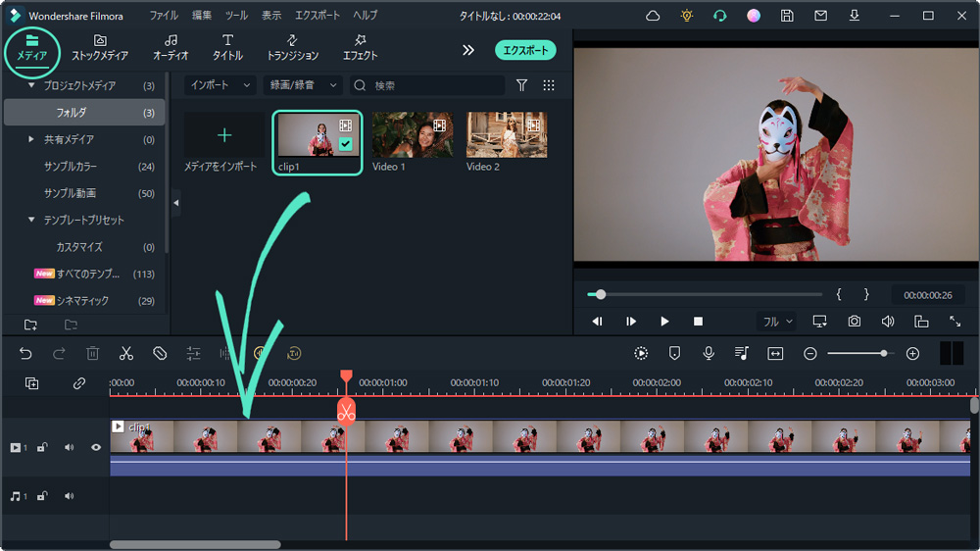Add a marker shield icon
The height and width of the screenshot is (551, 980).
click(x=674, y=353)
